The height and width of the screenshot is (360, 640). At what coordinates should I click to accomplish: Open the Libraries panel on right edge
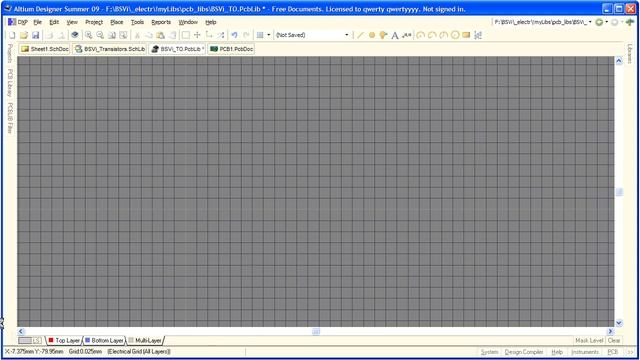tap(629, 54)
